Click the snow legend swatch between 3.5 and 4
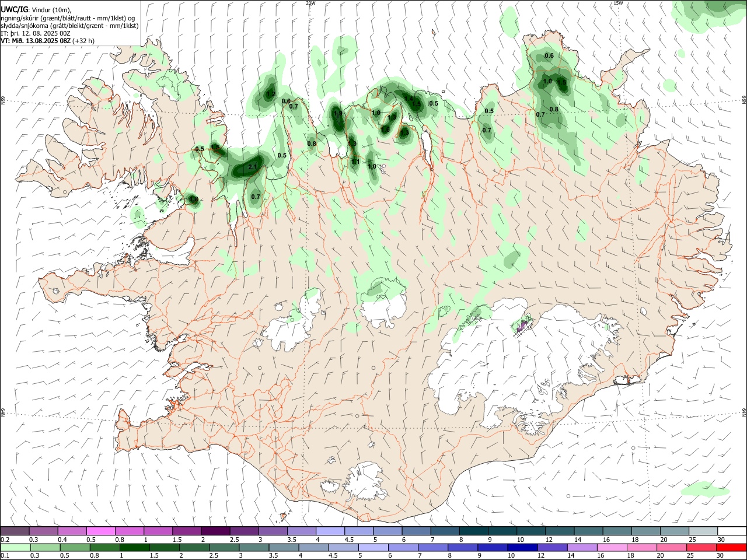This screenshot has height=560, width=747. click(x=302, y=531)
